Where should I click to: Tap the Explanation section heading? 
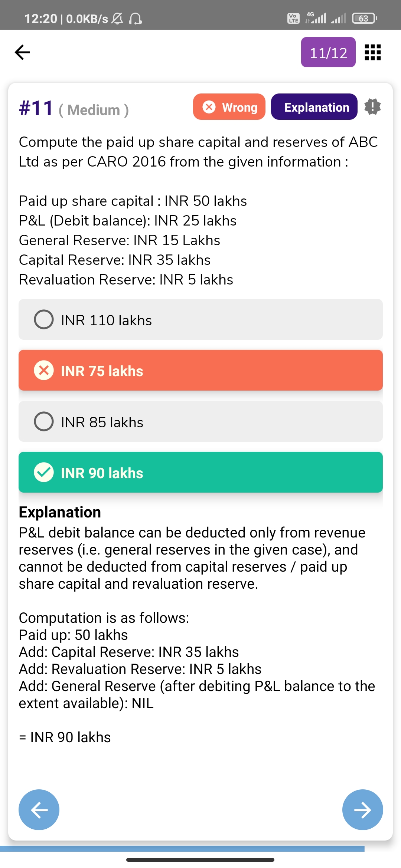point(60,512)
